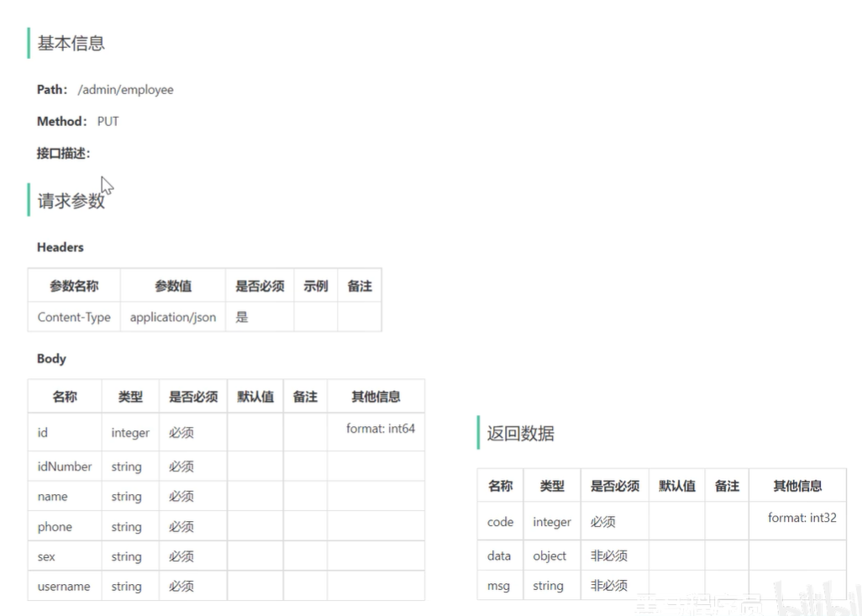Viewport: 862px width, 616px height.
Task: Click the 接口描述 label
Action: click(63, 154)
